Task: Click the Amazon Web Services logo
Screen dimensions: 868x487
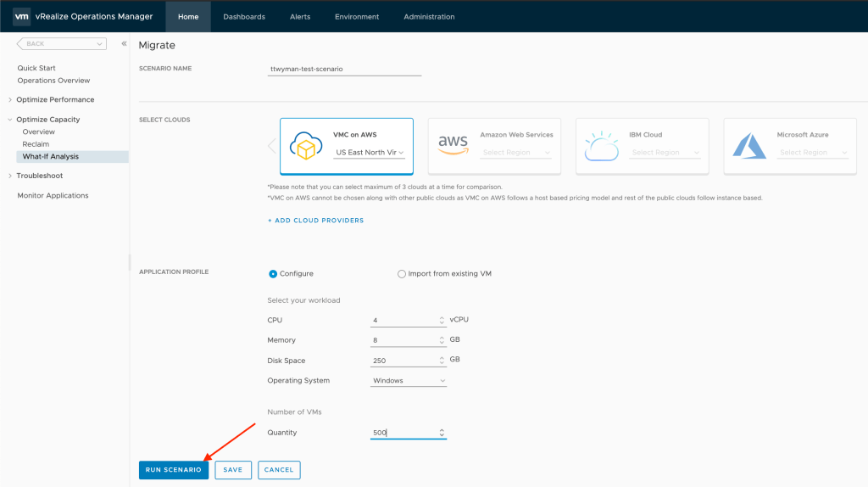Action: (453, 146)
